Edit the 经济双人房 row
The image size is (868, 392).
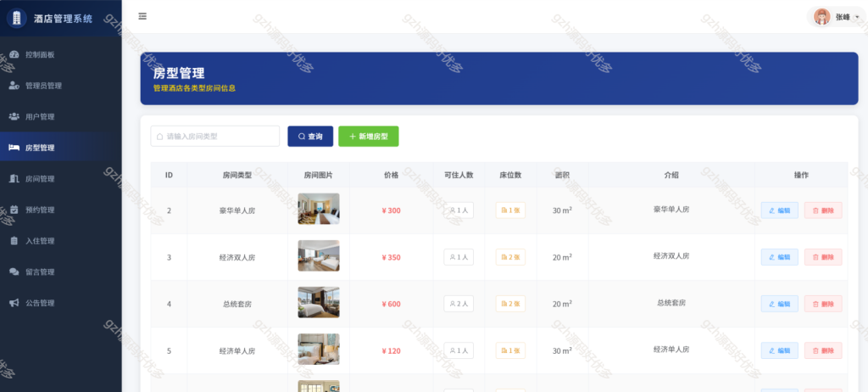coord(780,257)
